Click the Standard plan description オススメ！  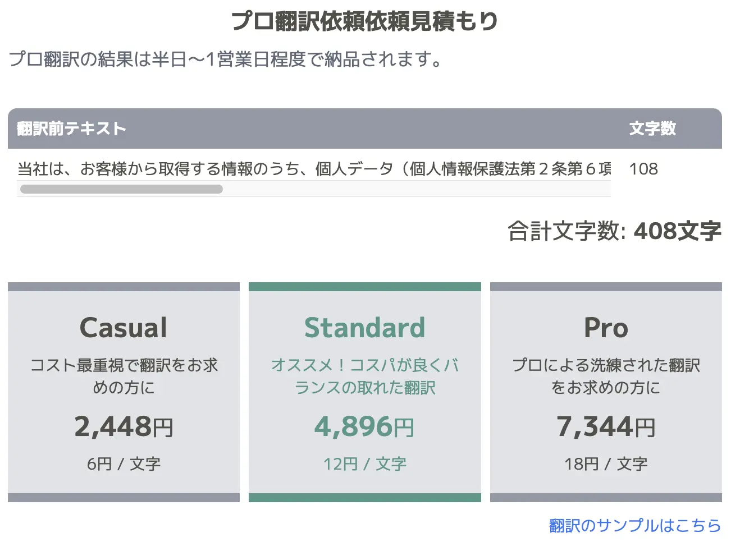coord(365,376)
